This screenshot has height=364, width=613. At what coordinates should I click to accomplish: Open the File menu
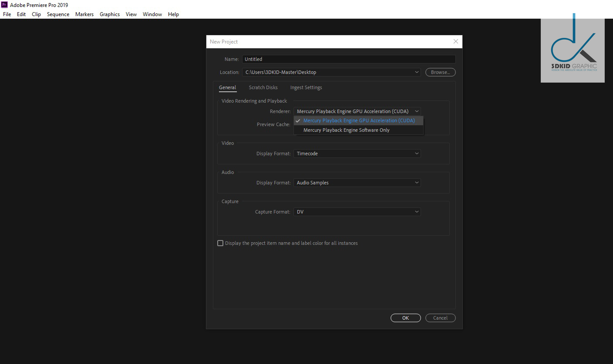click(x=7, y=14)
